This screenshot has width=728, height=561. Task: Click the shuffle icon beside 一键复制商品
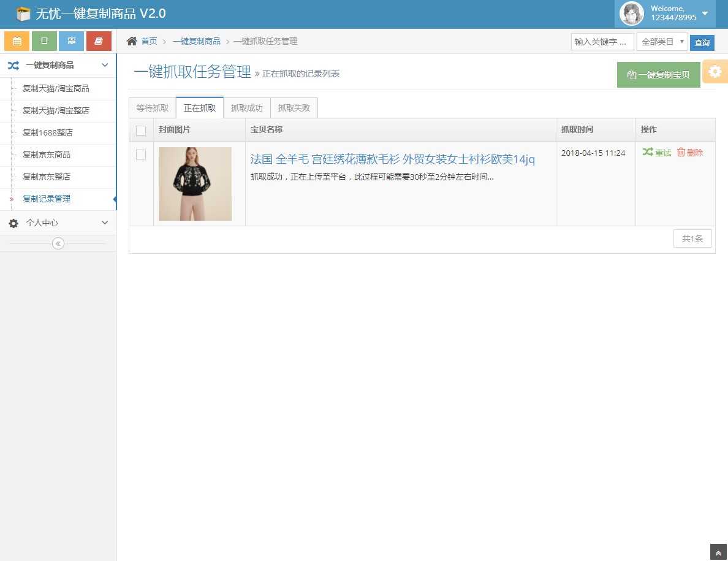13,66
